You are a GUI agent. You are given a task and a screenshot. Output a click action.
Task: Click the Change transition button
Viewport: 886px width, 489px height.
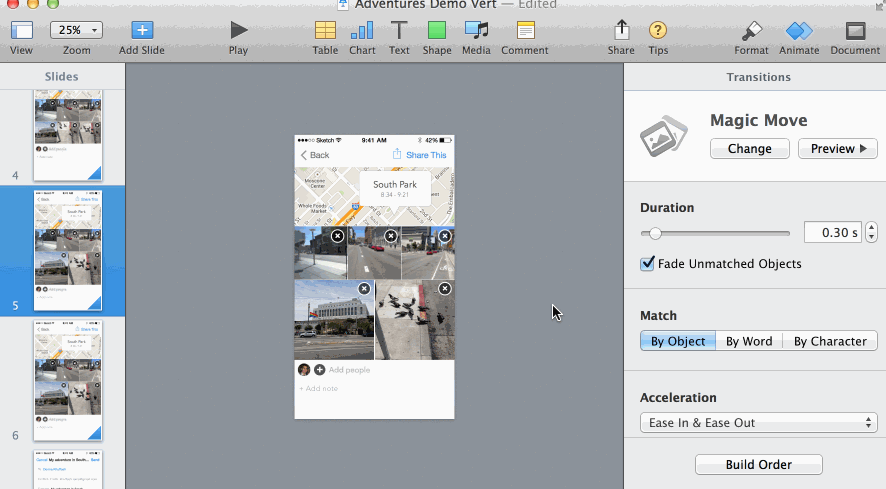[750, 149]
